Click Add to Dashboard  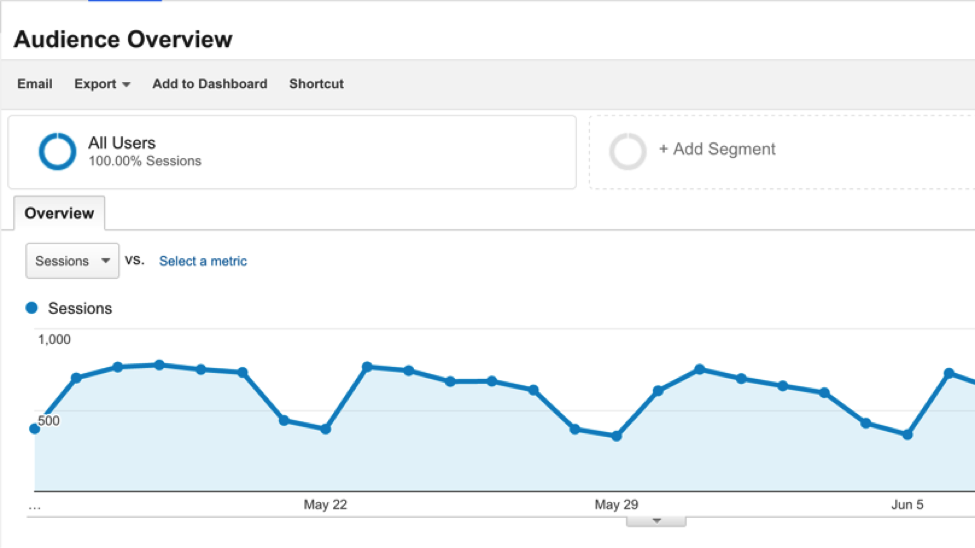coord(210,84)
